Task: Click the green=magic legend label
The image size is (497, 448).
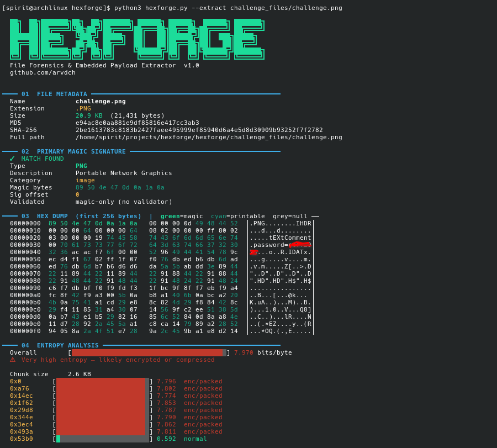Action: [x=181, y=216]
